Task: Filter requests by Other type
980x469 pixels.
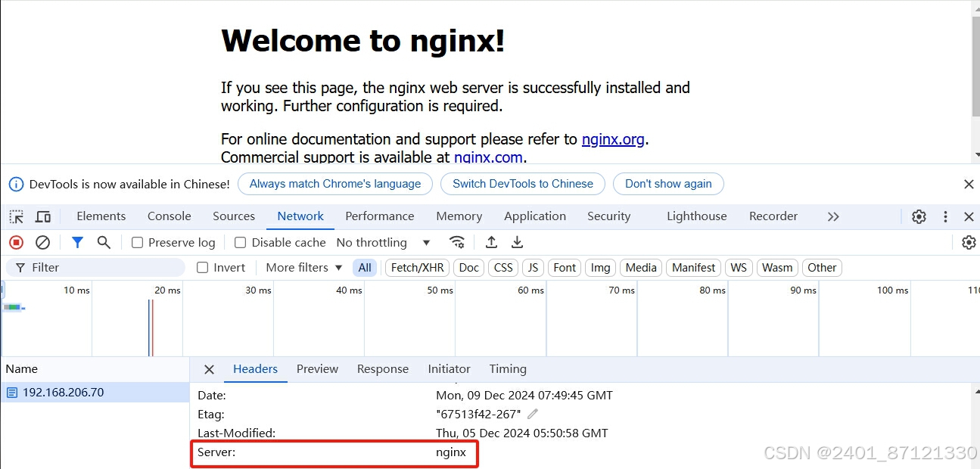Action: tap(822, 268)
